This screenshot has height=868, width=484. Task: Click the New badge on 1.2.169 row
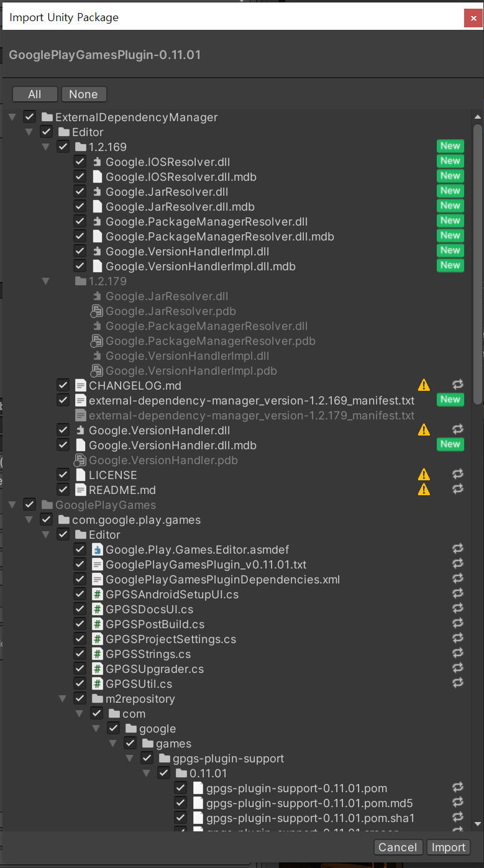(x=450, y=146)
